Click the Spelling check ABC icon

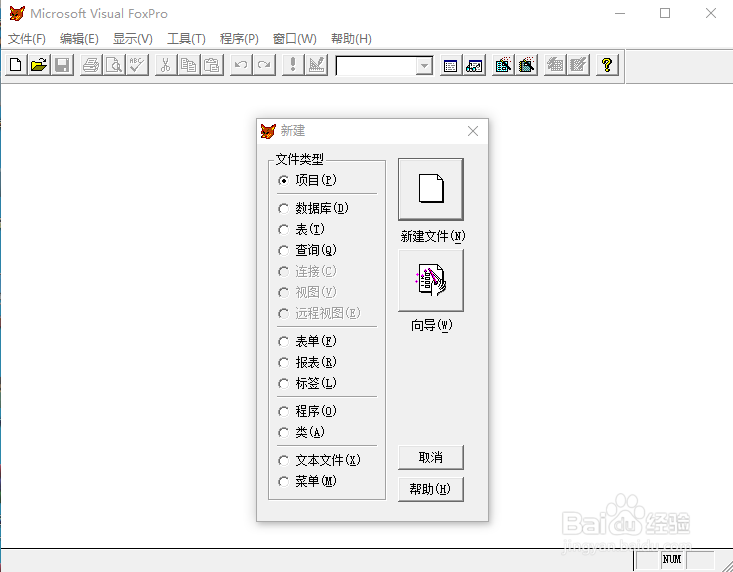[137, 64]
